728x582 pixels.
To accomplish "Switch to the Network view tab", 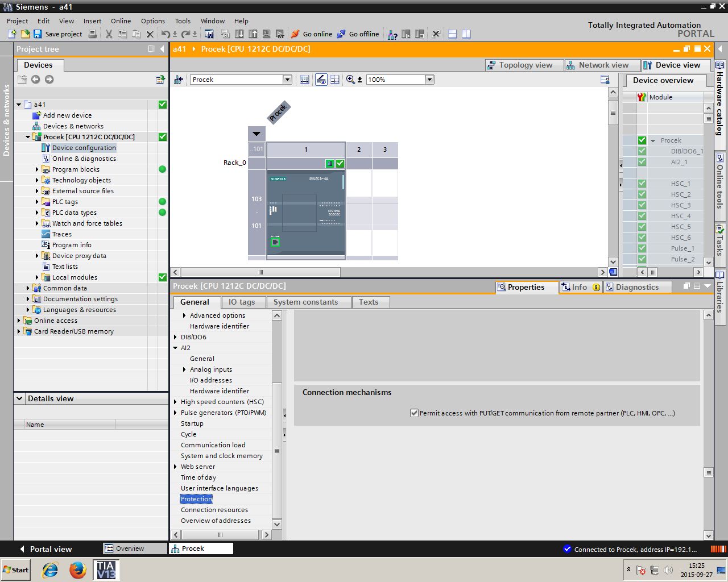I will (x=603, y=65).
